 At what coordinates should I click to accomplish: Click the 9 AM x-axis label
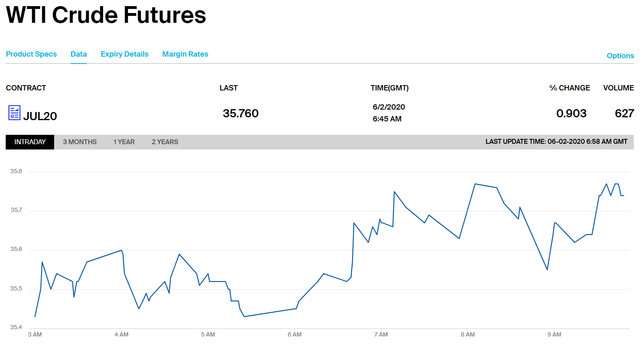click(x=554, y=334)
